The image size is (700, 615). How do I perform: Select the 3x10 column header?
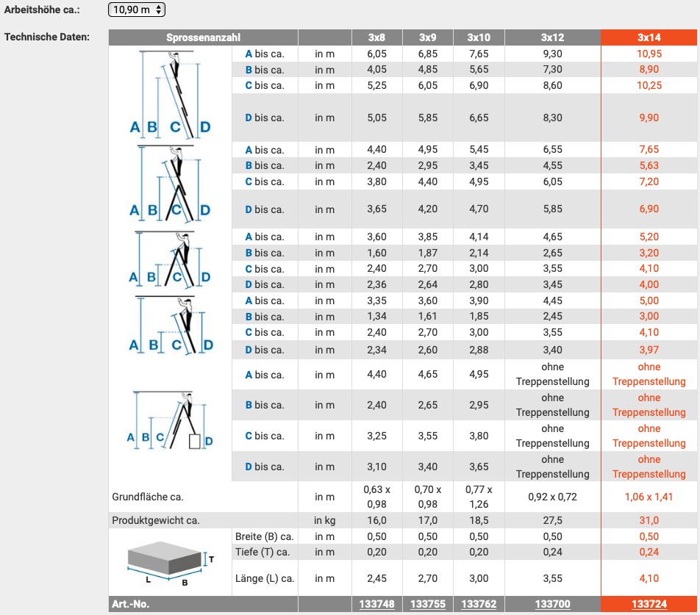point(479,37)
